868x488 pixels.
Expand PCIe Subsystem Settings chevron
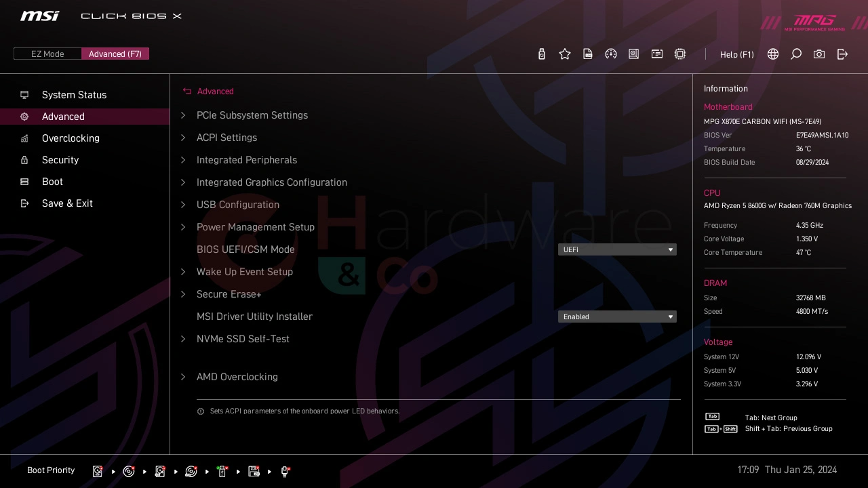(x=183, y=115)
